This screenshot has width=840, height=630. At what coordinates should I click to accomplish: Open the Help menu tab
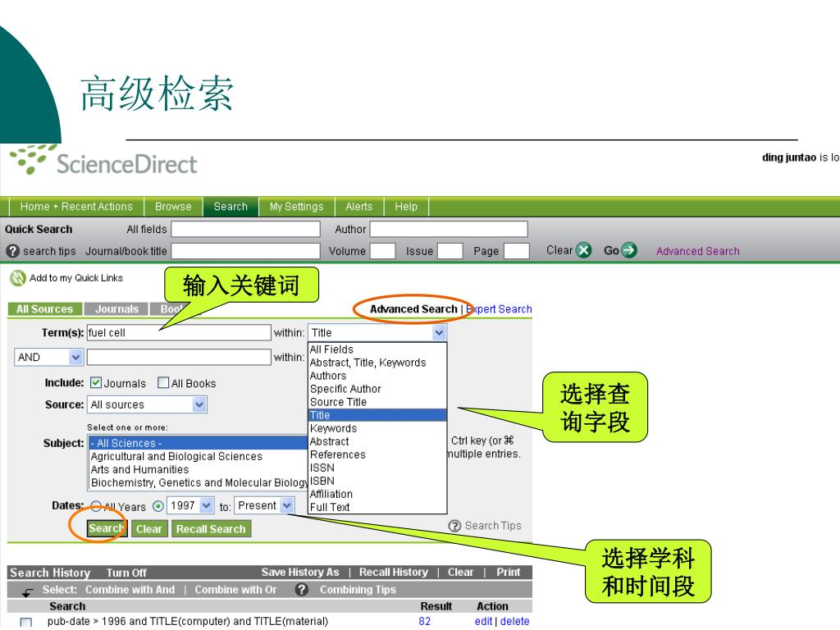click(x=405, y=206)
